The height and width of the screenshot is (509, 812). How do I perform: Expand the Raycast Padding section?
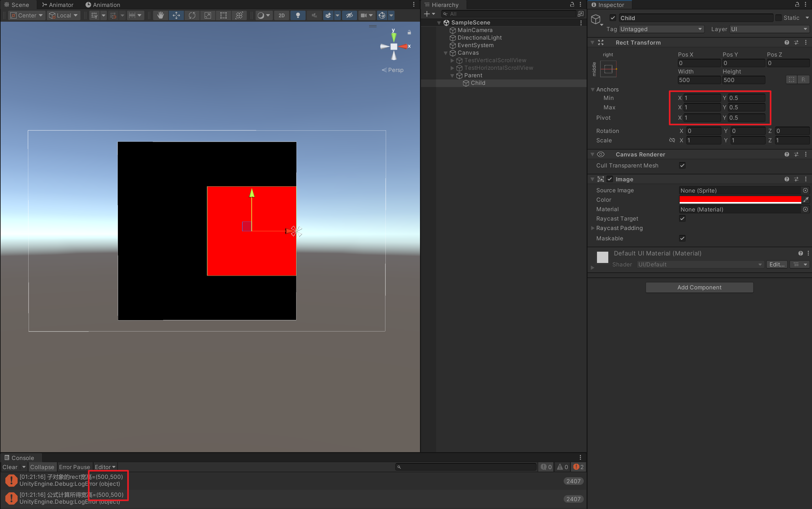(x=593, y=228)
